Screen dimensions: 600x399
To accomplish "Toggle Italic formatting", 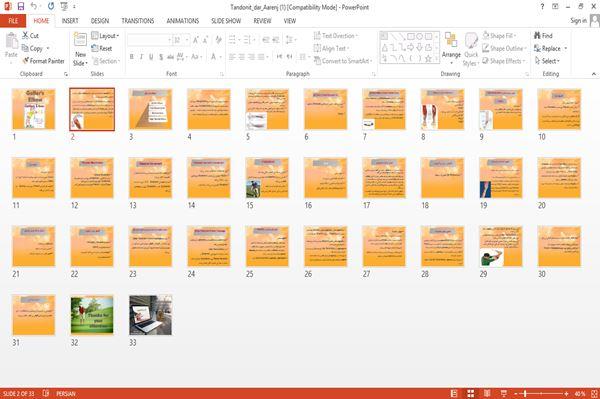I will tap(141, 57).
